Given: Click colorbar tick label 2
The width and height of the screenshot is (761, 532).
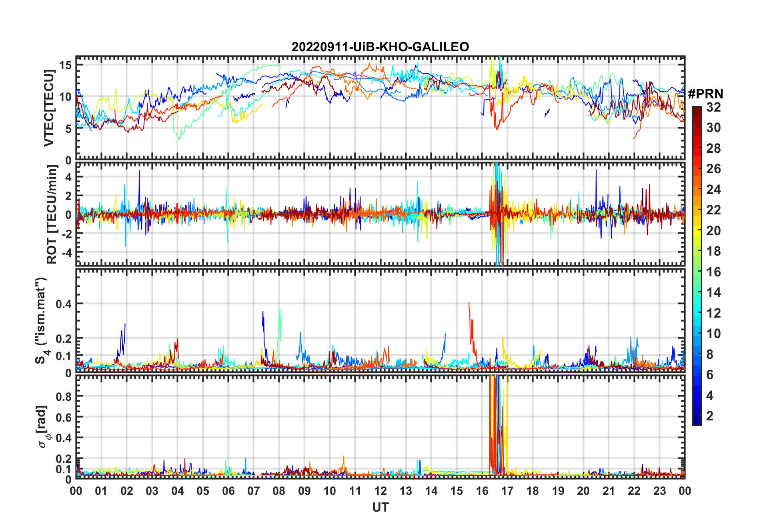Looking at the screenshot, I should [x=710, y=416].
